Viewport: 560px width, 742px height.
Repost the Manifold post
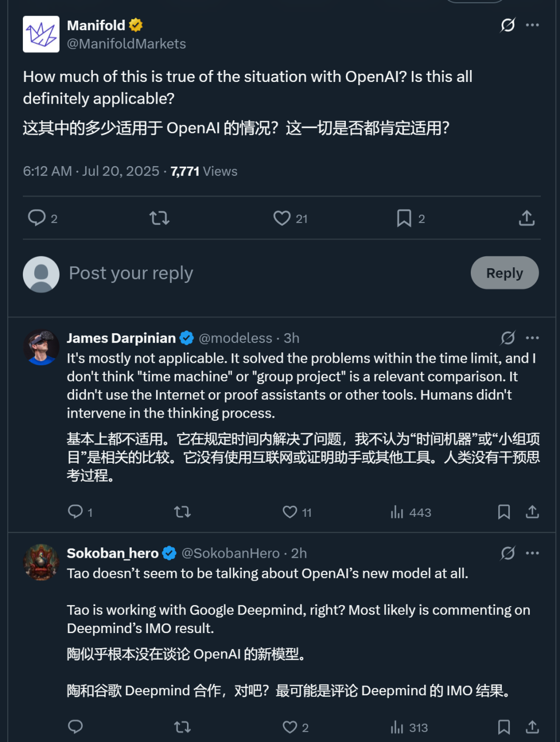(159, 218)
